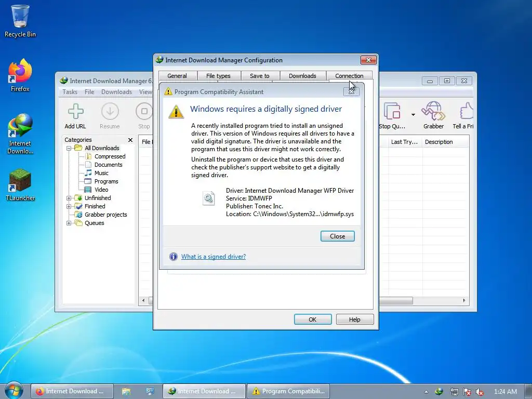Switch to the File types tab

[x=219, y=76]
